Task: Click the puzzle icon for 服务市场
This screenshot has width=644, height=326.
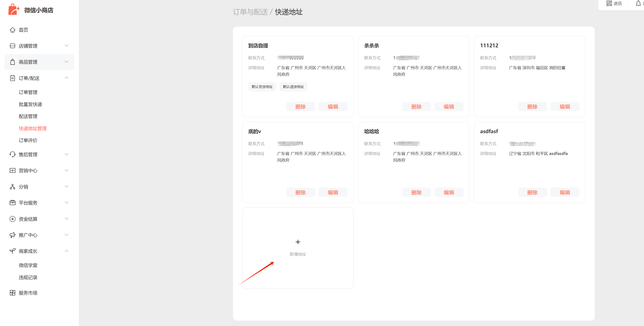Action: pos(13,293)
